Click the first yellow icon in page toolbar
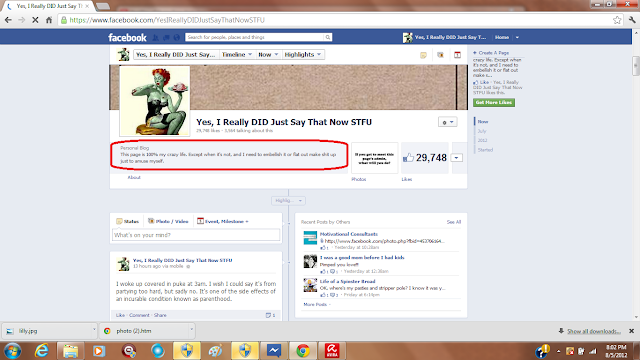The height and width of the screenshot is (360, 640). [423, 55]
